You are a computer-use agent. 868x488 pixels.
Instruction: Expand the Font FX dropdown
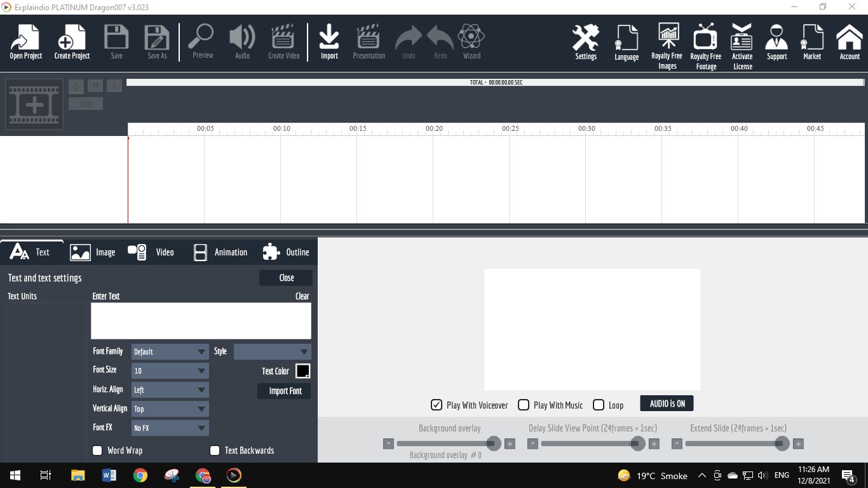[170, 428]
